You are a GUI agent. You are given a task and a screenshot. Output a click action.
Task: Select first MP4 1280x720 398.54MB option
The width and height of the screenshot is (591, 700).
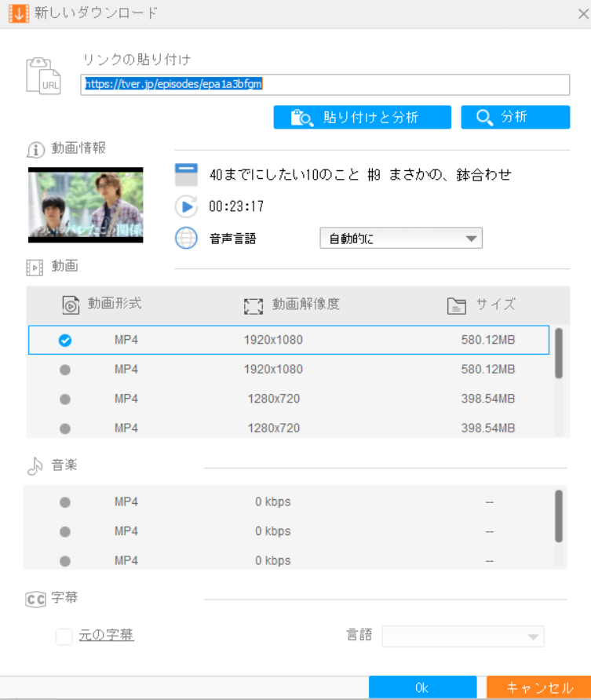tap(65, 399)
